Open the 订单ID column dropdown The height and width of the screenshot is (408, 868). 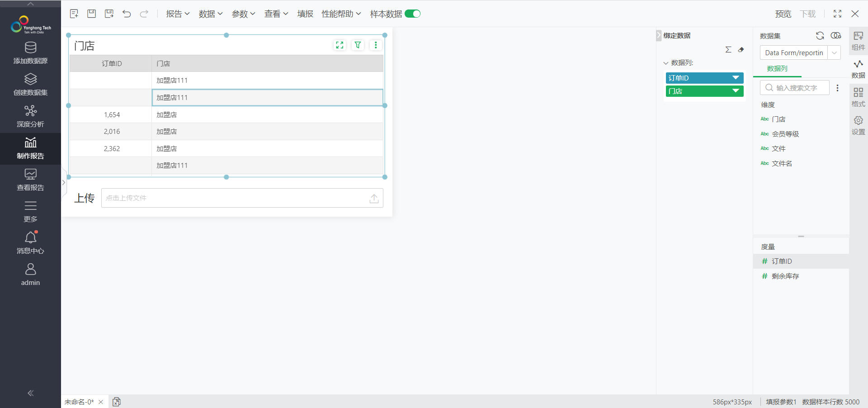click(x=736, y=78)
